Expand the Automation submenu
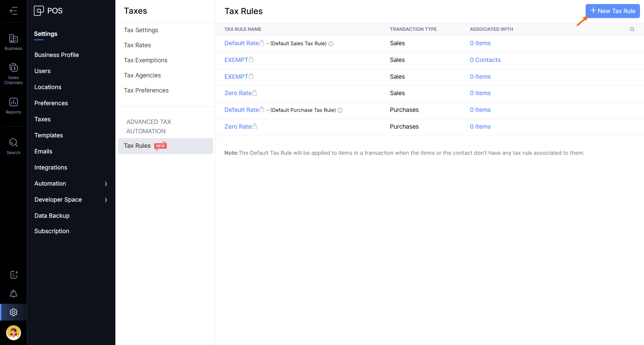Viewport: 644px width, 345px height. pos(106,184)
